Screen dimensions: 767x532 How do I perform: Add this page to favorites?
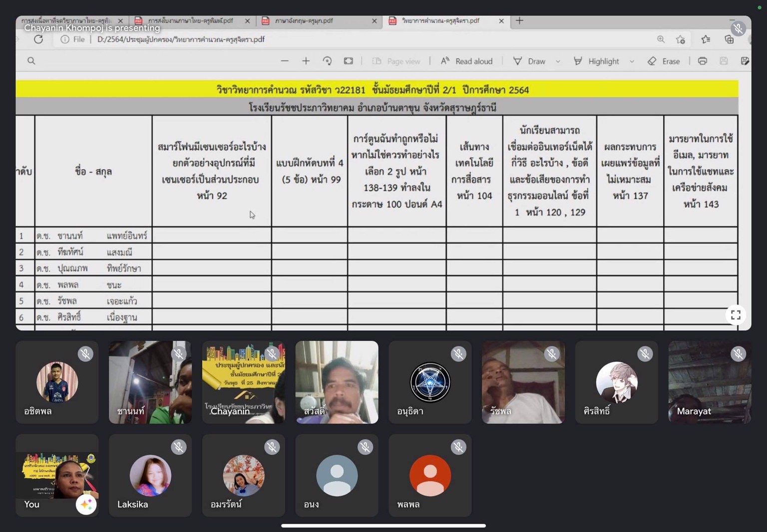point(681,39)
